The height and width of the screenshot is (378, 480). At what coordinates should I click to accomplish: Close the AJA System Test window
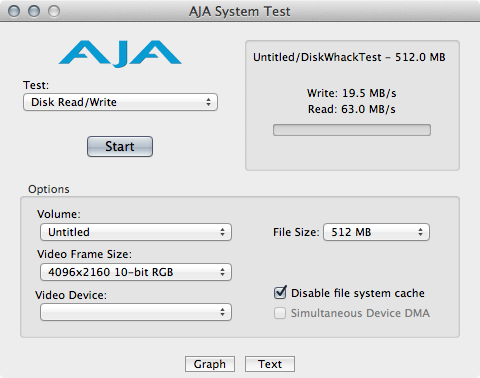point(14,11)
